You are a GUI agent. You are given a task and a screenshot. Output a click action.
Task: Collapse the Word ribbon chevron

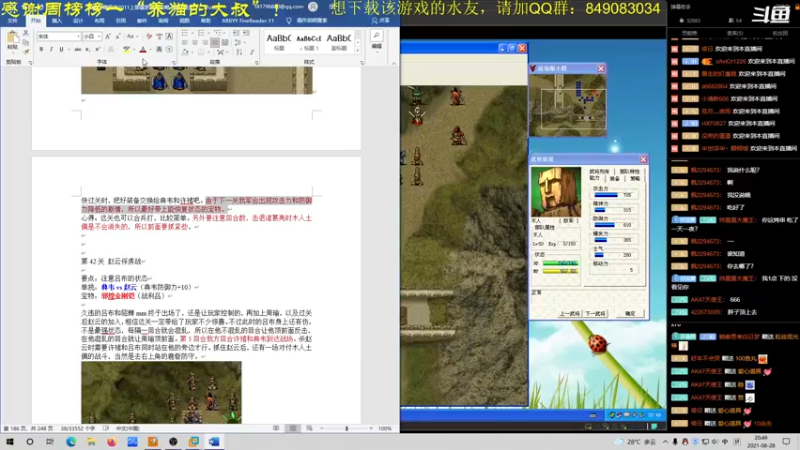tap(393, 63)
